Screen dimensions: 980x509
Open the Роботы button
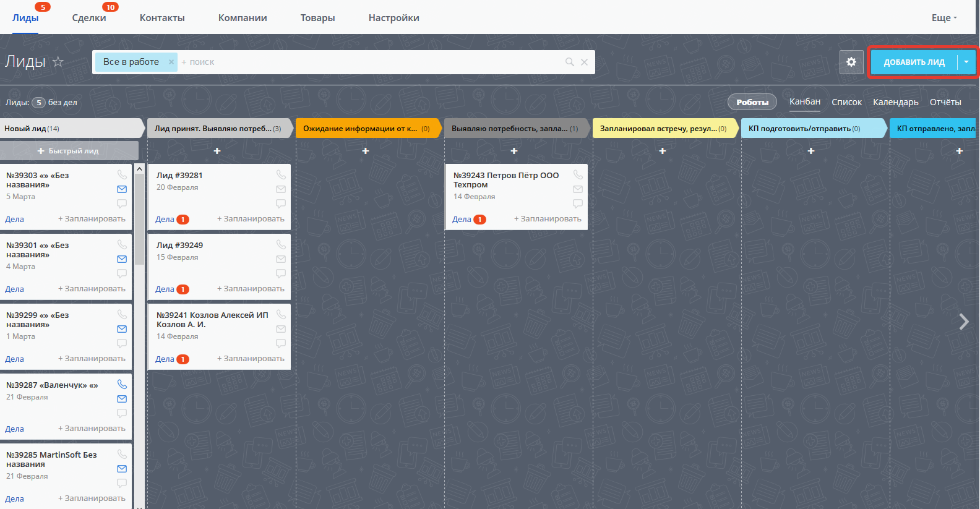click(752, 102)
